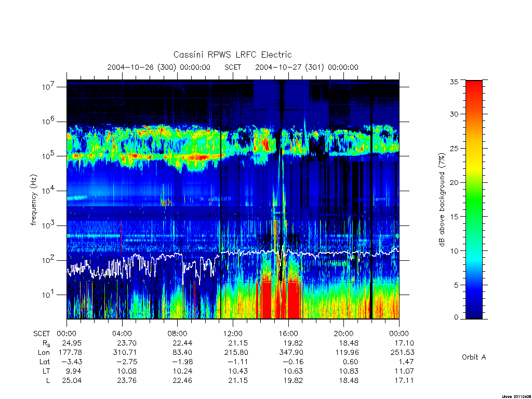The height and width of the screenshot is (399, 532).
Task: Click the LT value 11.07
Action: coord(404,371)
